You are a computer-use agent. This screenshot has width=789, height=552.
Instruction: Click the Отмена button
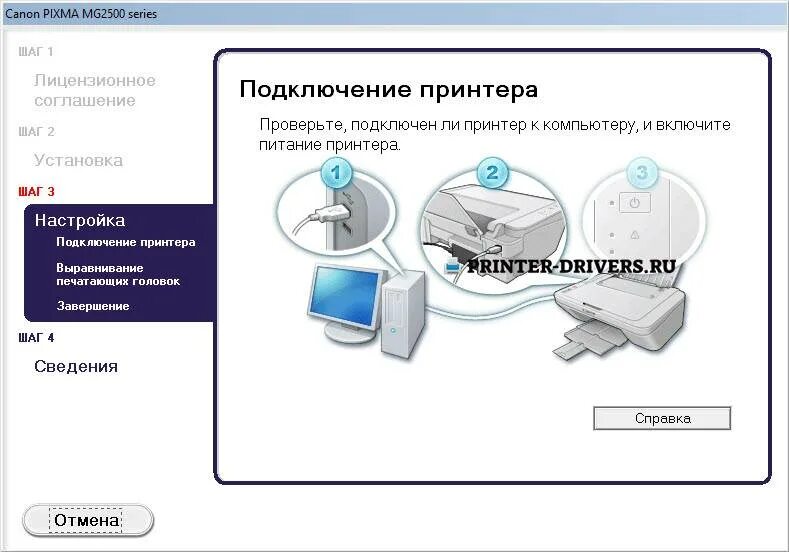coord(88,520)
